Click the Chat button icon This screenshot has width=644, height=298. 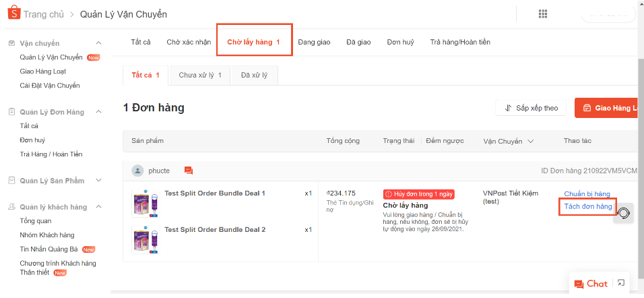pos(579,284)
